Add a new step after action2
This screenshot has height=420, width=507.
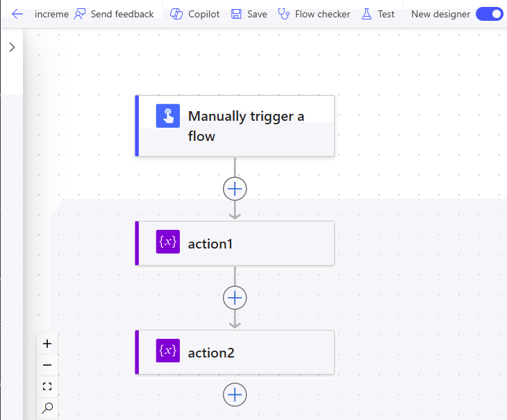235,394
